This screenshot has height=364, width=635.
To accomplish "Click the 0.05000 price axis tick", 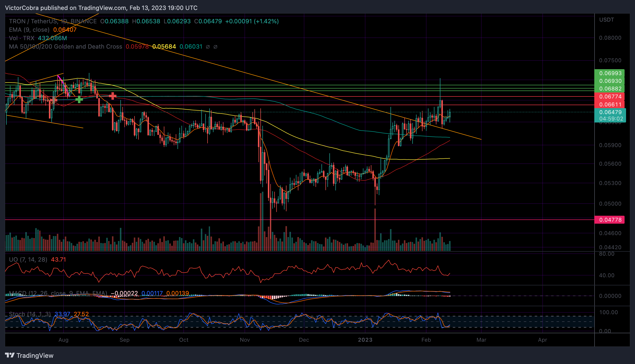I will 610,204.
